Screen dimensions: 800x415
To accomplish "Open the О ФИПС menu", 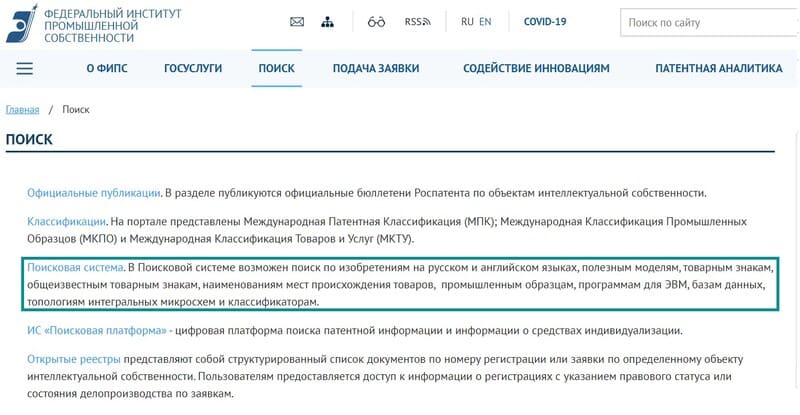I will (x=107, y=68).
